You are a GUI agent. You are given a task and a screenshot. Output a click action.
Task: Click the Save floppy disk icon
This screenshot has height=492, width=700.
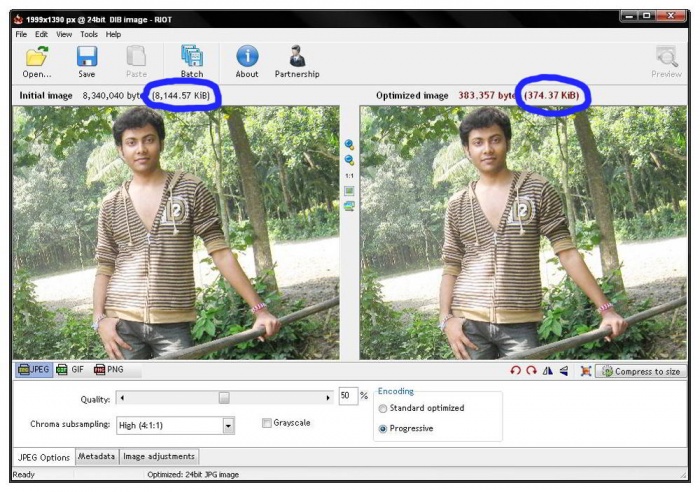tap(87, 57)
